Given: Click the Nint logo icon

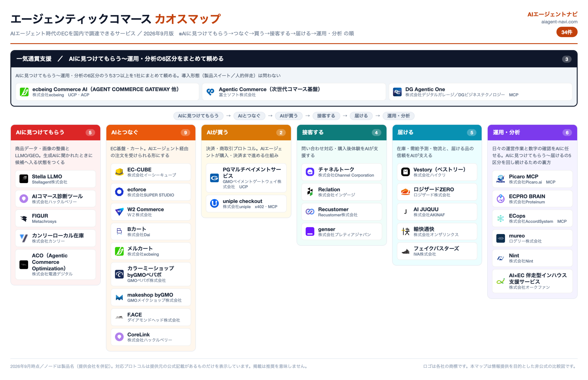Looking at the screenshot, I should 500,258.
